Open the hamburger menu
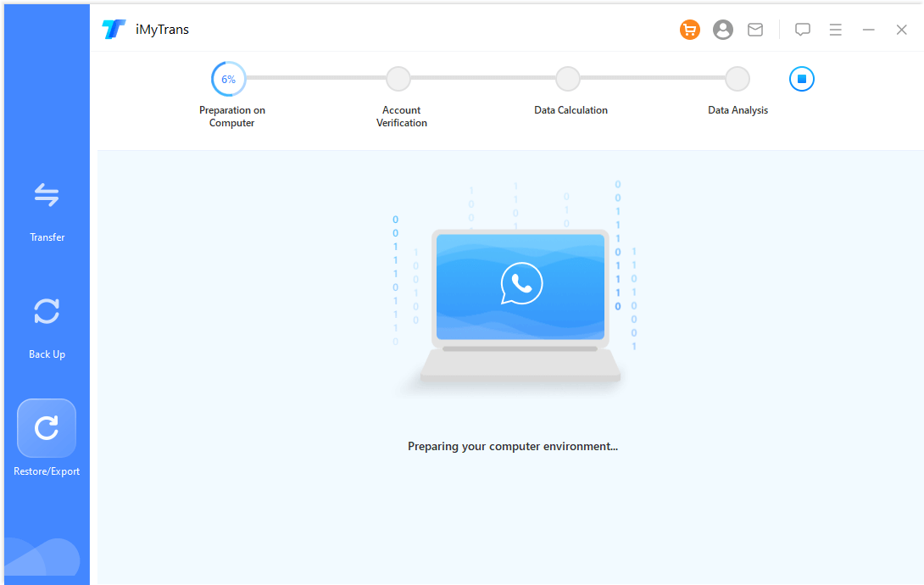Viewport: 924px width, 585px height. (835, 30)
